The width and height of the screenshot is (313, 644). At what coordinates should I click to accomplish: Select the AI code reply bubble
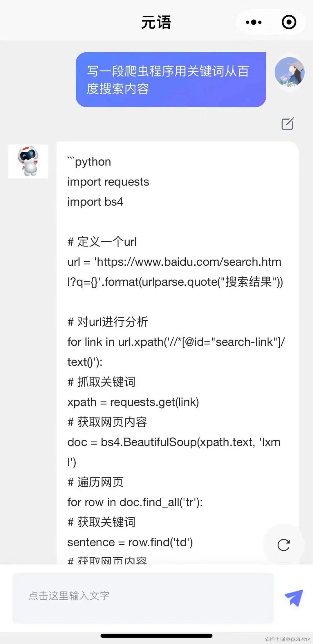[x=174, y=348]
